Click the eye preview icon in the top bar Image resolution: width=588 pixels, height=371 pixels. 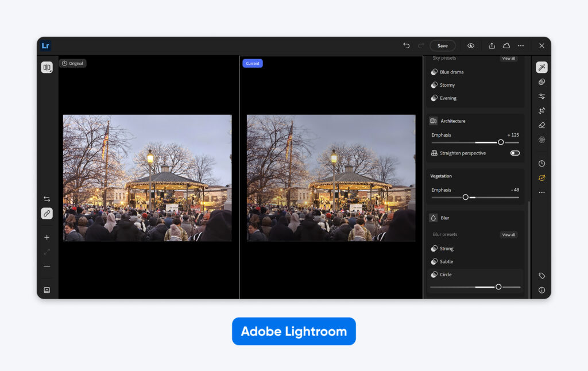pyautogui.click(x=471, y=45)
